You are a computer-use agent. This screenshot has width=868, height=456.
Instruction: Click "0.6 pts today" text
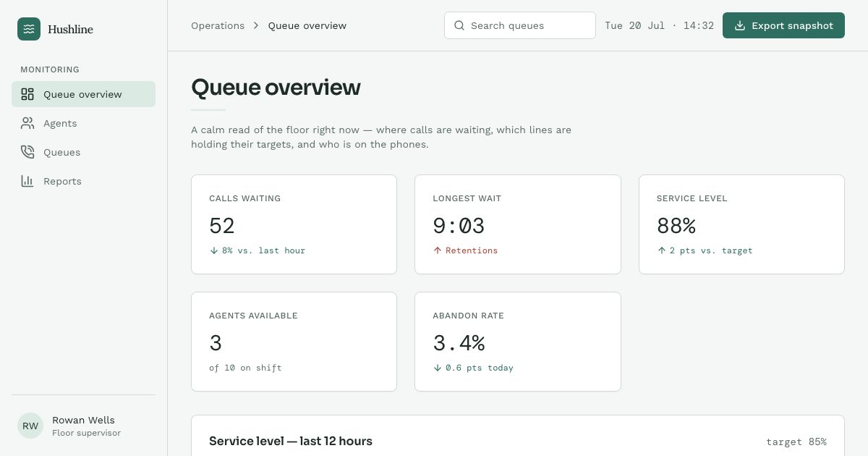480,368
